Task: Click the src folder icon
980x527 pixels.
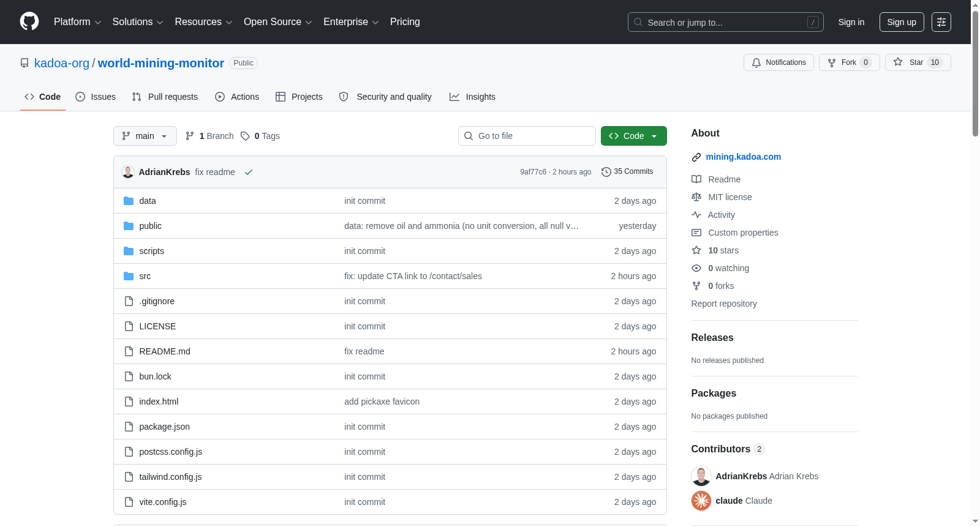Action: click(x=129, y=276)
